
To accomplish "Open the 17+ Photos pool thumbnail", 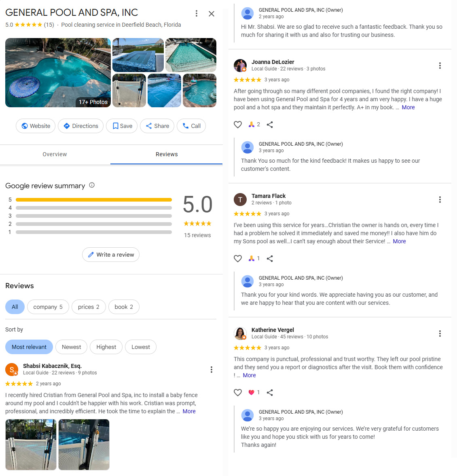I will pyautogui.click(x=58, y=73).
